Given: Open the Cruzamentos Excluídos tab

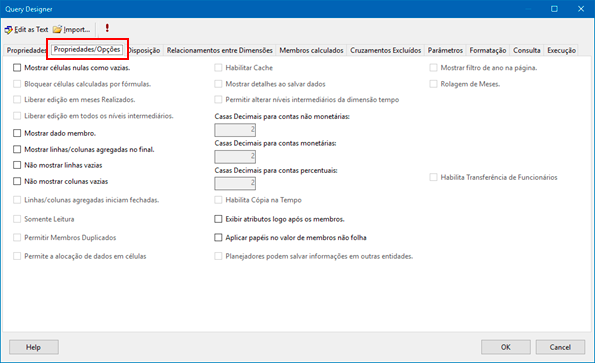Looking at the screenshot, I should (x=385, y=50).
